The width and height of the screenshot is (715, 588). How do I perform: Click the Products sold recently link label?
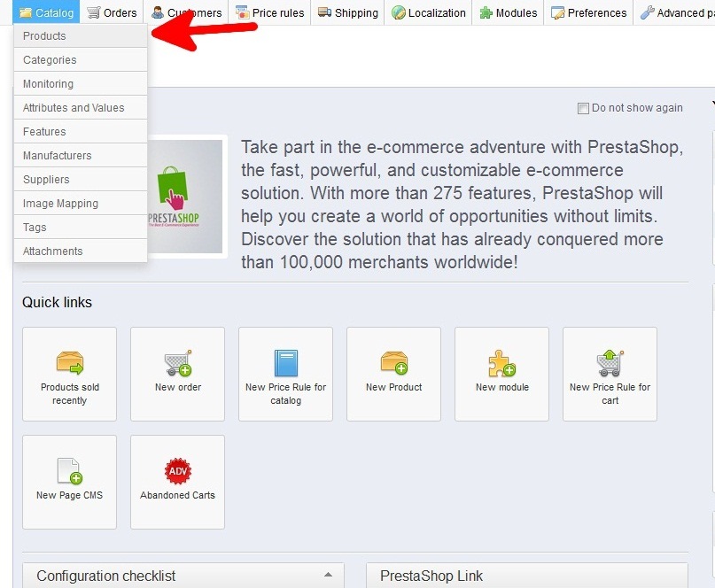click(70, 394)
